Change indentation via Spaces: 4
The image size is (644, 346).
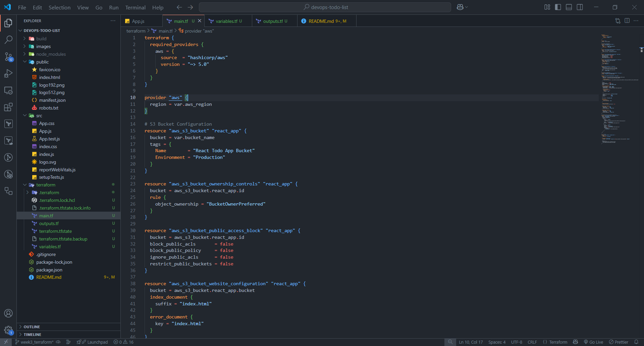click(x=497, y=342)
